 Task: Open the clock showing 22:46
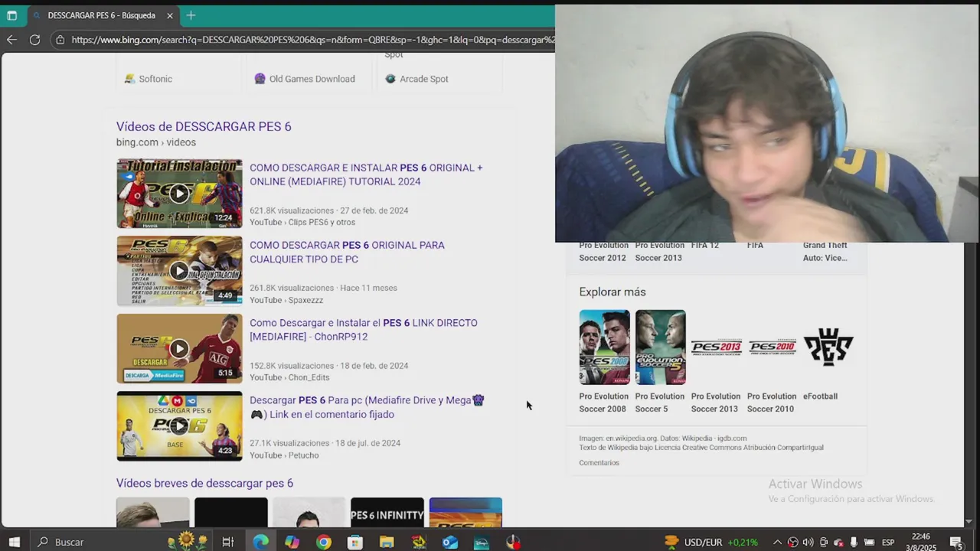click(921, 542)
